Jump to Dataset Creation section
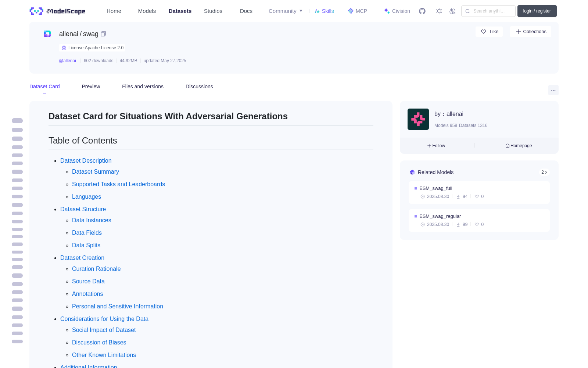This screenshot has width=588, height=368. (x=82, y=258)
